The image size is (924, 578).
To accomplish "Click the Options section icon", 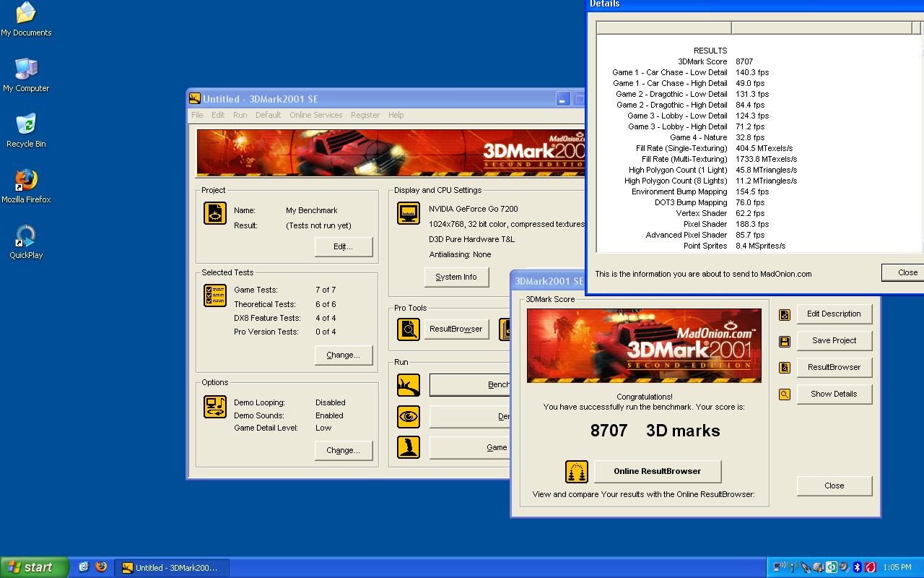I will tap(215, 407).
